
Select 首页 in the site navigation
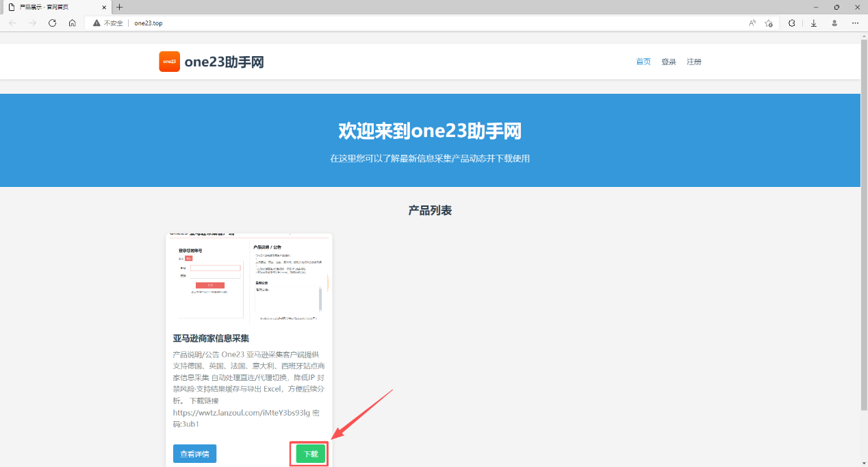643,61
